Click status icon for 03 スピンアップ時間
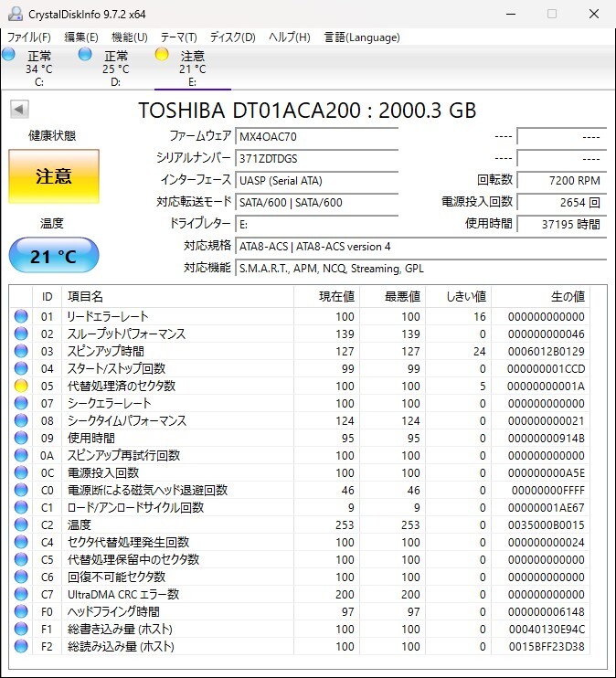 pos(21,351)
